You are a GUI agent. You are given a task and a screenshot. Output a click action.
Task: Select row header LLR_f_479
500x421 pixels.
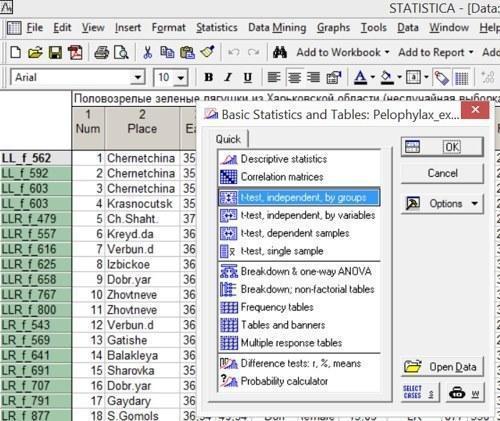point(36,219)
